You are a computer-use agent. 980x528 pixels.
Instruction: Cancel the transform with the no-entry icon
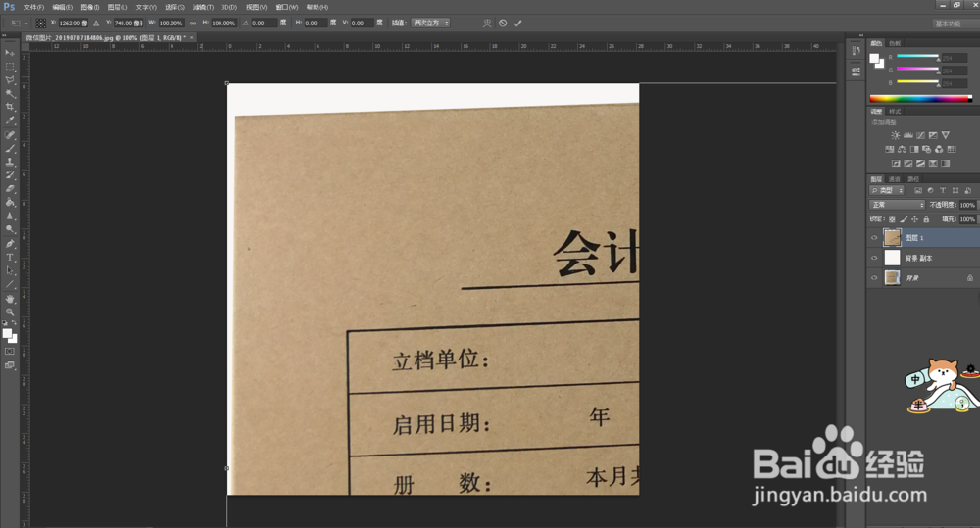(503, 24)
